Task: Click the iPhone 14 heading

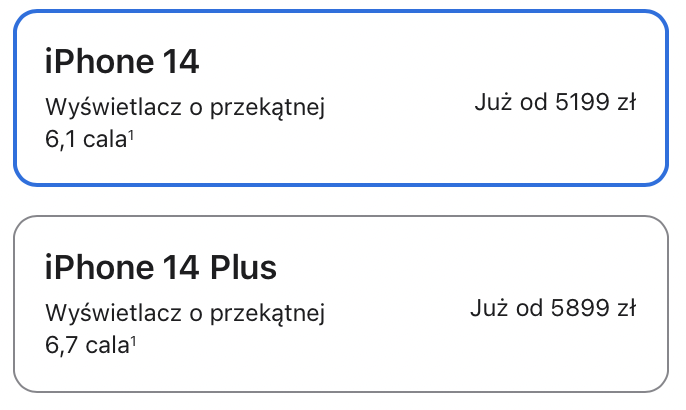Action: 122,61
